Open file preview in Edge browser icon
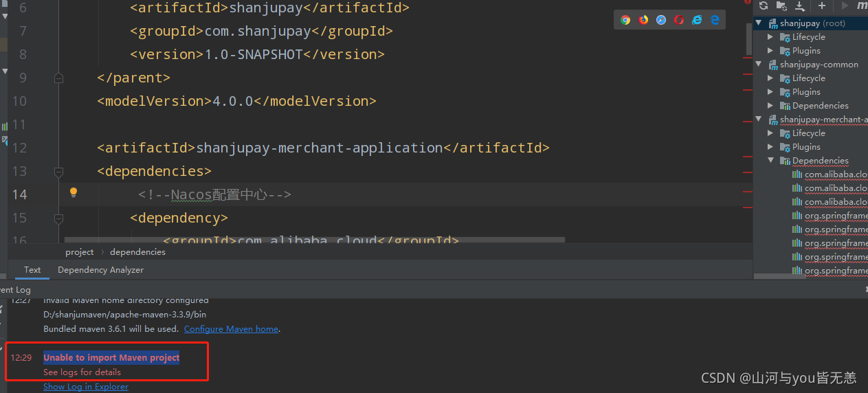The width and height of the screenshot is (868, 393). pos(715,20)
